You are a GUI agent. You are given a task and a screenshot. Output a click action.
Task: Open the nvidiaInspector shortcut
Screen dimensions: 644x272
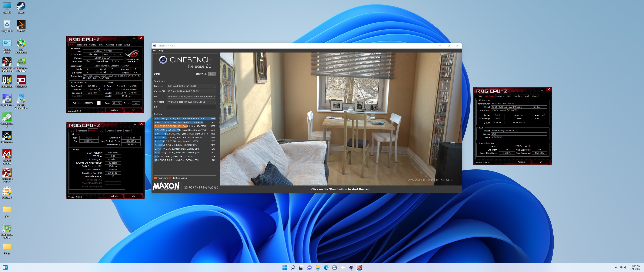point(21,65)
